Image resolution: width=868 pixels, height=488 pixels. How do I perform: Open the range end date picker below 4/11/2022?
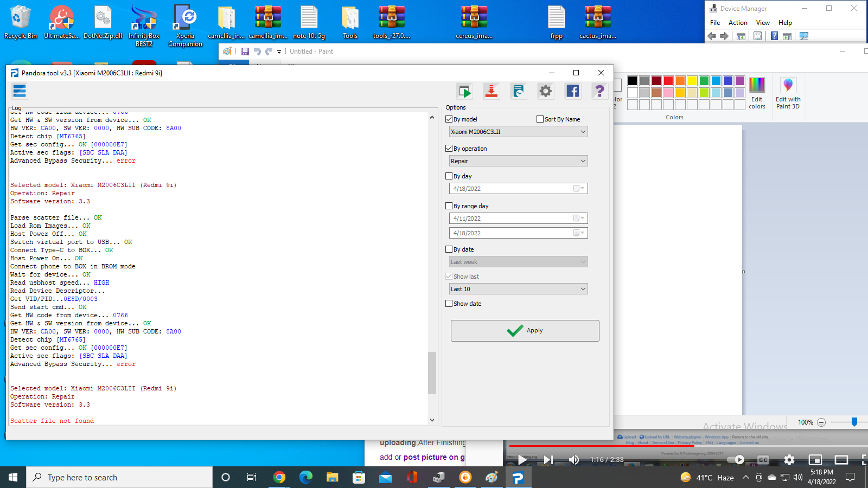pos(579,233)
